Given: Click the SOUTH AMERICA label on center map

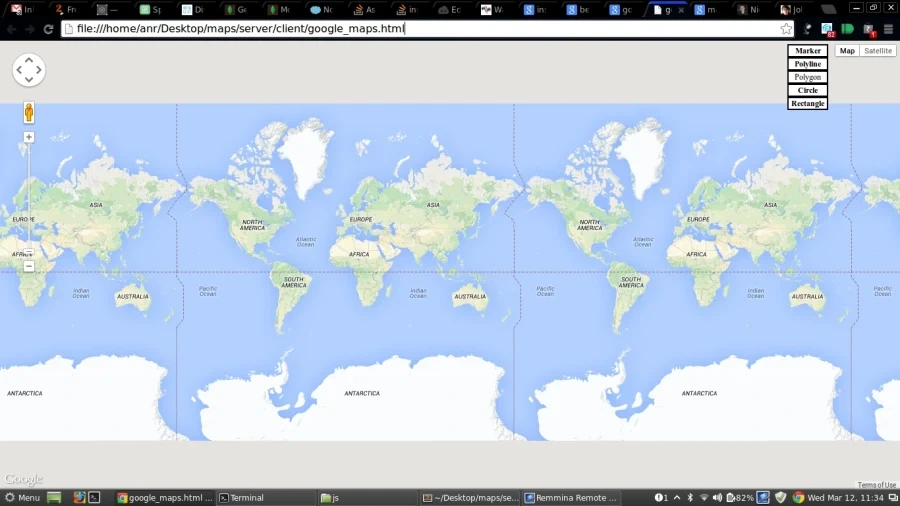Looking at the screenshot, I should pos(293,282).
